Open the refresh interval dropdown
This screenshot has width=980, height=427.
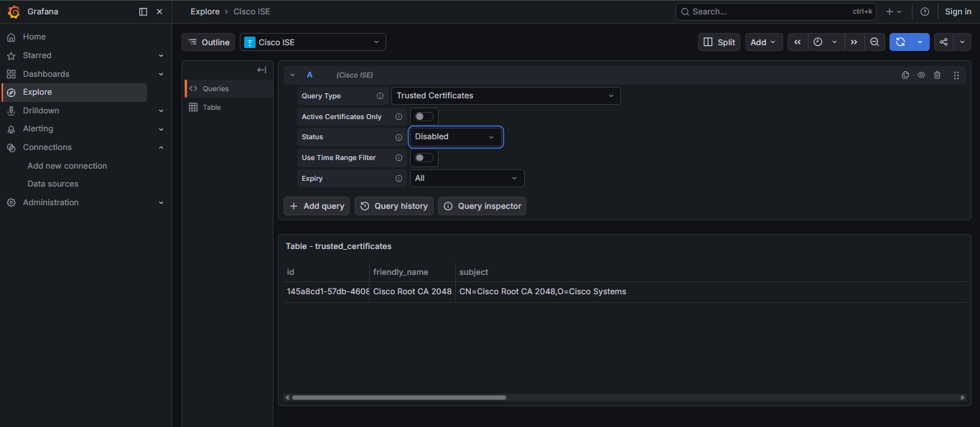pyautogui.click(x=920, y=42)
